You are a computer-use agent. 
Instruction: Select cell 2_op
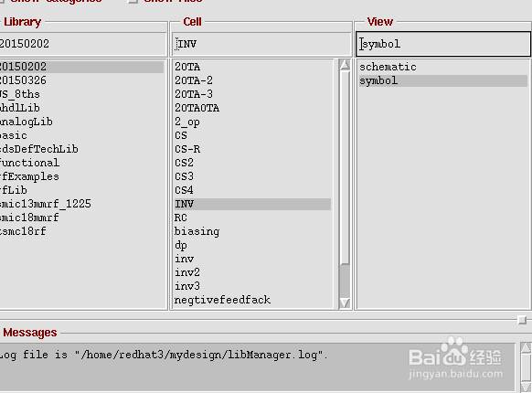[x=187, y=122]
